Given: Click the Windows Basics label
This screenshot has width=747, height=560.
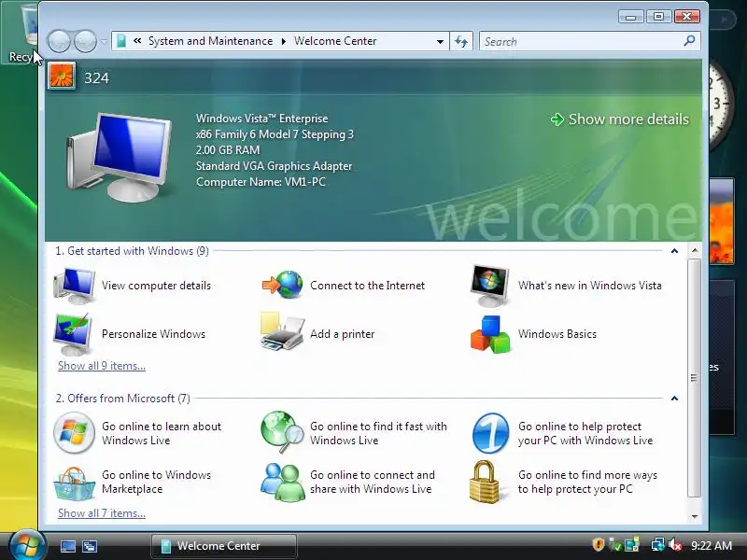Looking at the screenshot, I should 557,334.
